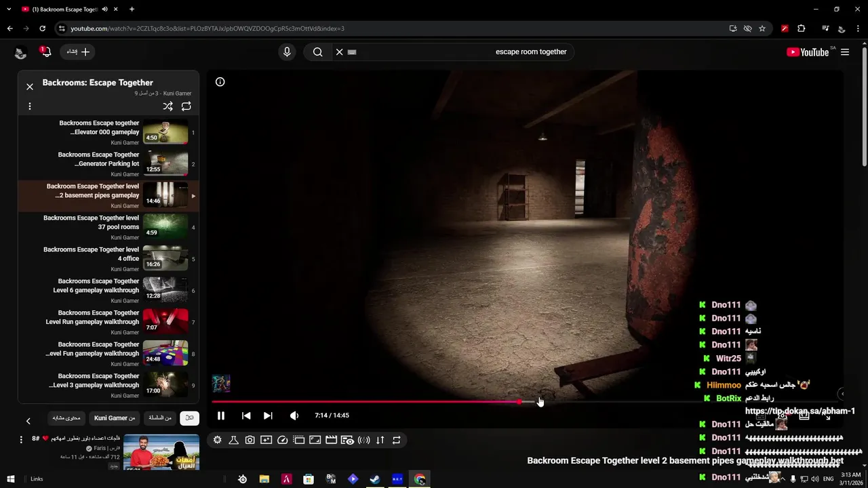
Task: Click the audio boost waves icon
Action: click(x=364, y=440)
